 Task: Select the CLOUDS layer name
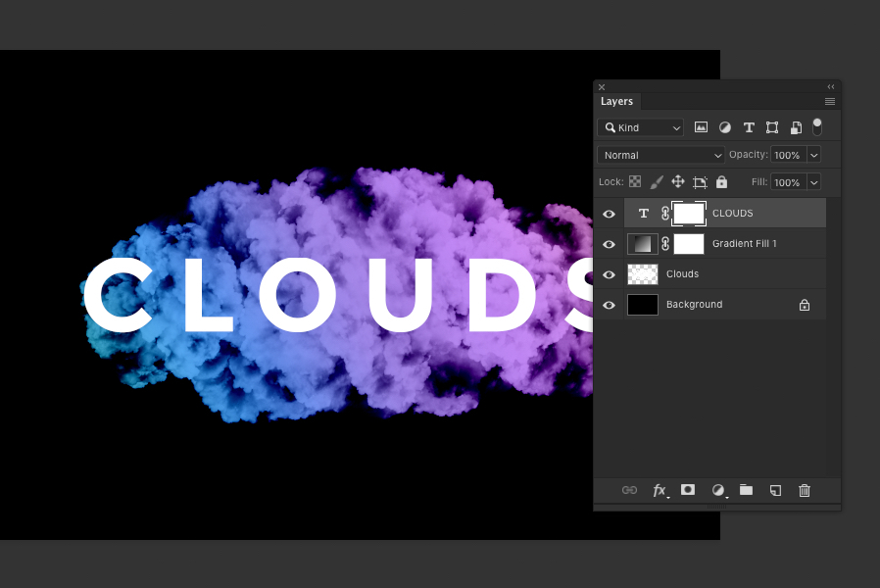coord(732,214)
